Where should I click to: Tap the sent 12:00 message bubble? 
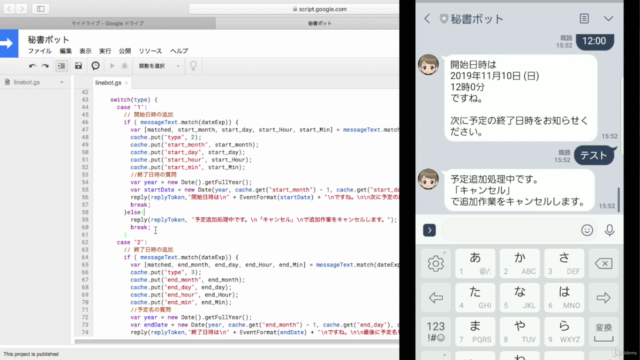[x=595, y=41]
